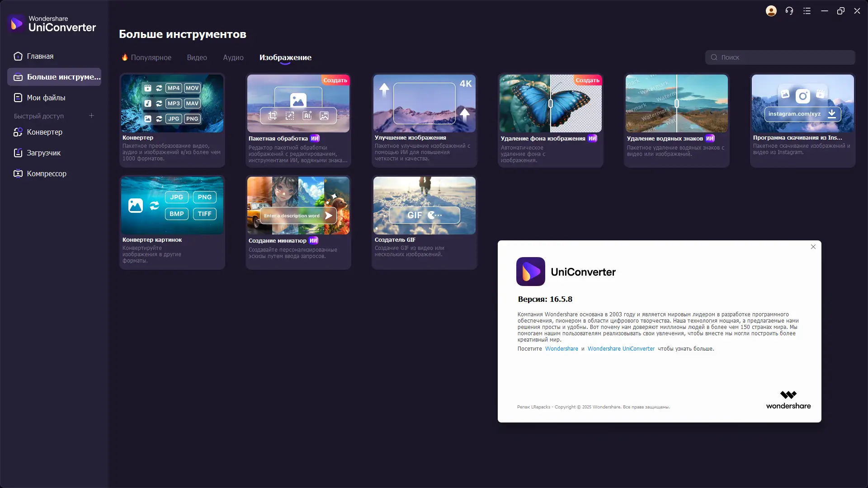Open Конвертер from the sidebar
Image resolution: width=868 pixels, height=488 pixels.
[44, 132]
